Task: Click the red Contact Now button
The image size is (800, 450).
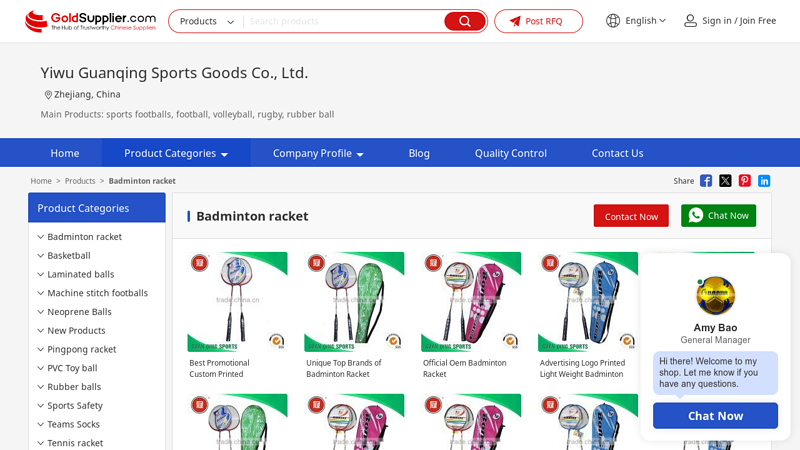Action: pos(631,216)
